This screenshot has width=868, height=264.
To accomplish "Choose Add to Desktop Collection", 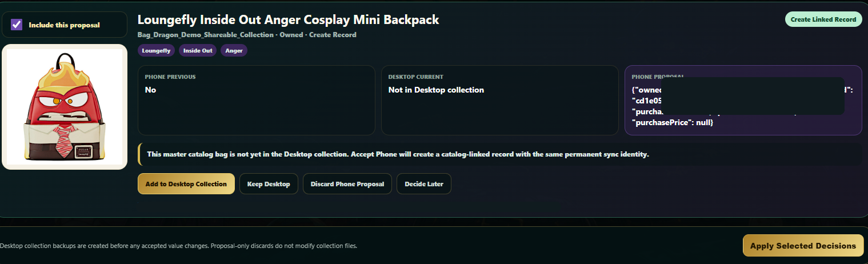I will tap(186, 184).
